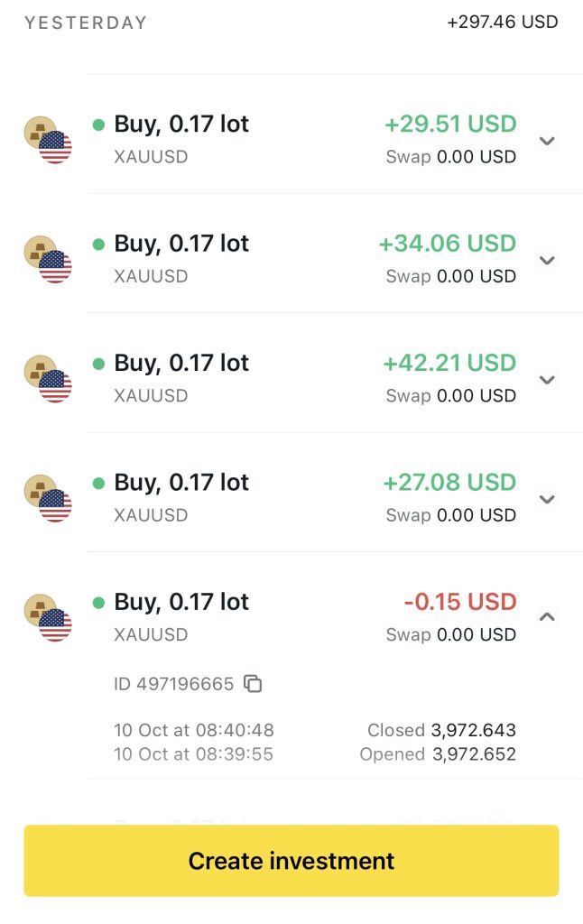Select the XAUUSD icon for the +27.08 trade
583x924 pixels.
(48, 498)
